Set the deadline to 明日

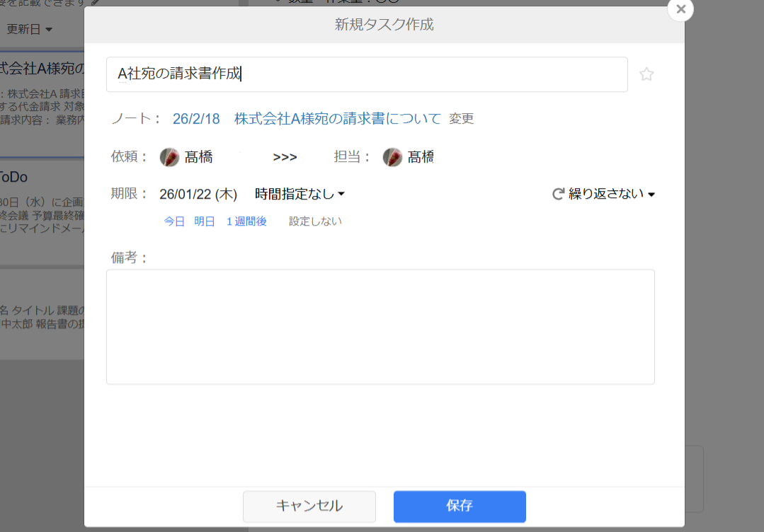204,221
